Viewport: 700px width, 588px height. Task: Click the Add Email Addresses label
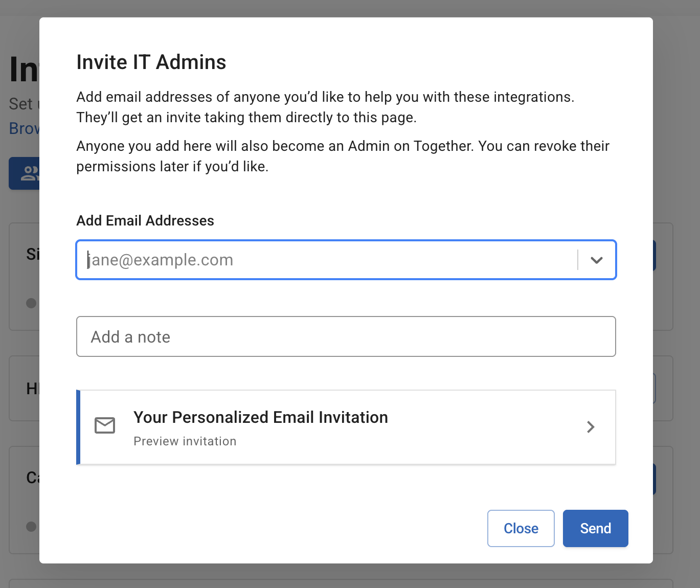tap(145, 221)
